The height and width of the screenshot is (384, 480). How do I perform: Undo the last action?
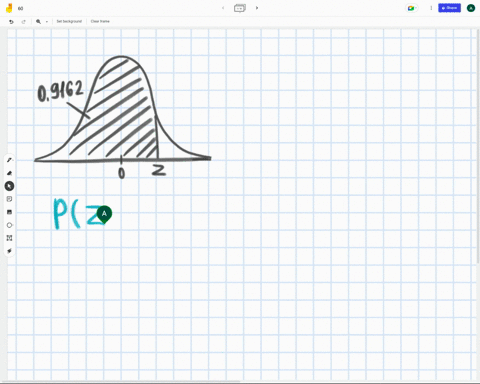11,22
